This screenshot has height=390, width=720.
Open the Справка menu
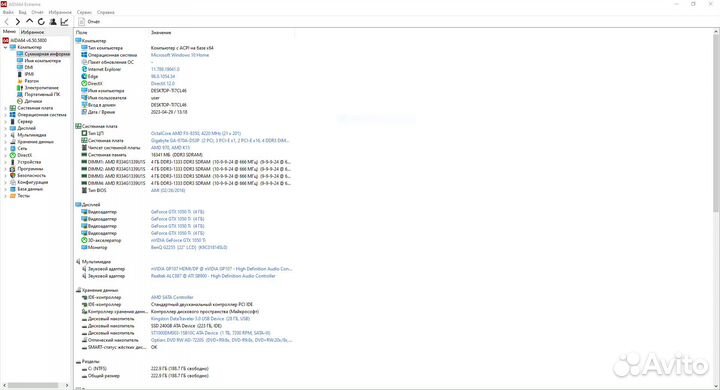tap(106, 12)
